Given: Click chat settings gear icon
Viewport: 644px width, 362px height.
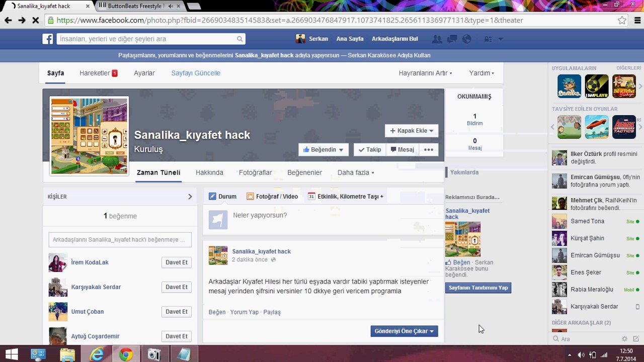Looking at the screenshot, I should (624, 339).
